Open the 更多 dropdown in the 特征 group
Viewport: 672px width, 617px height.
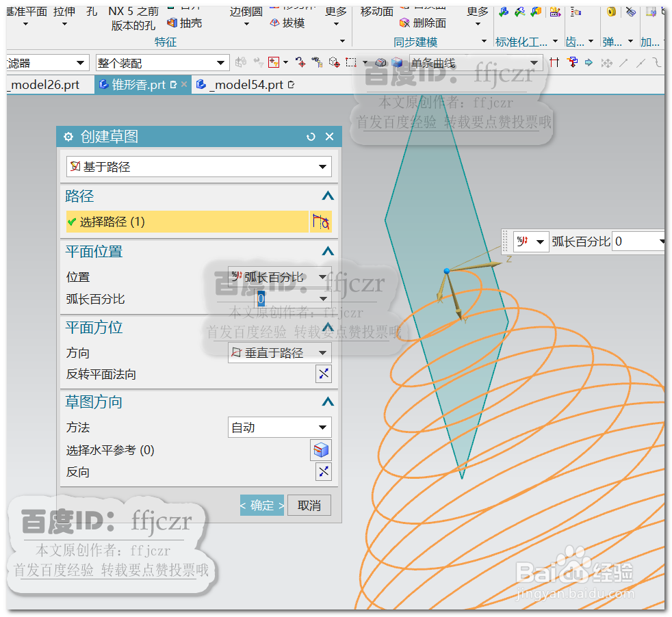point(335,16)
